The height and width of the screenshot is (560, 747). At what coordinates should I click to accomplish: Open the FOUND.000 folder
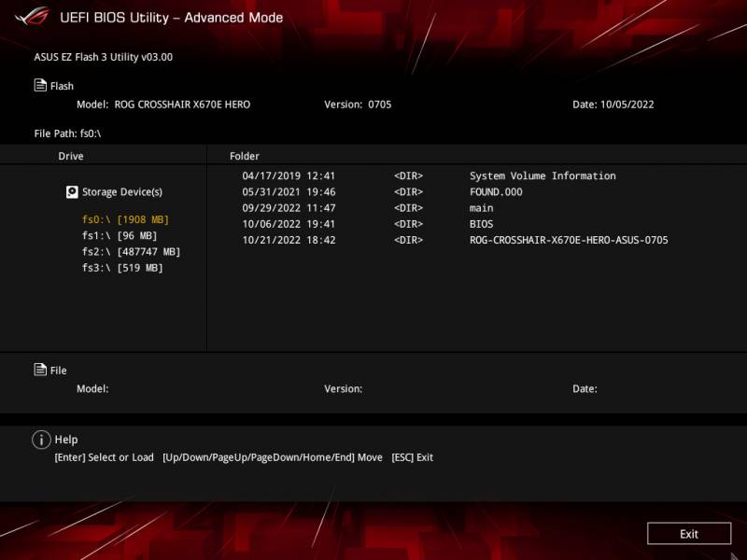[495, 192]
